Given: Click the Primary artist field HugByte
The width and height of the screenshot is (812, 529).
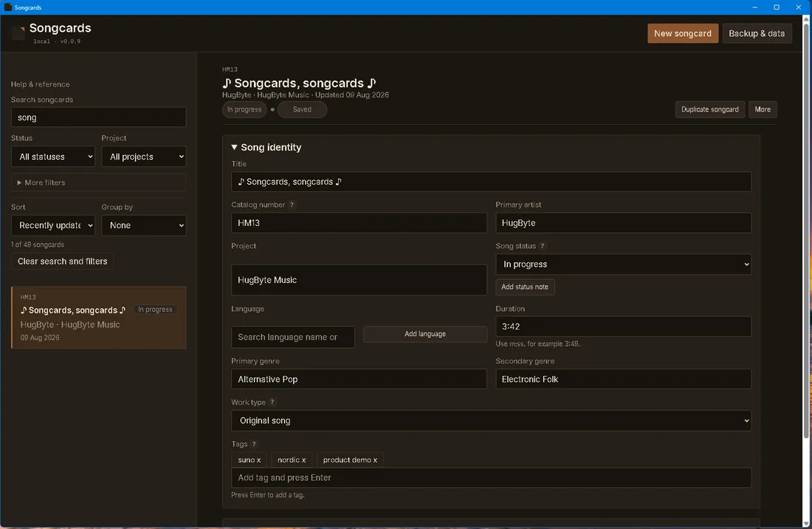Looking at the screenshot, I should (624, 223).
